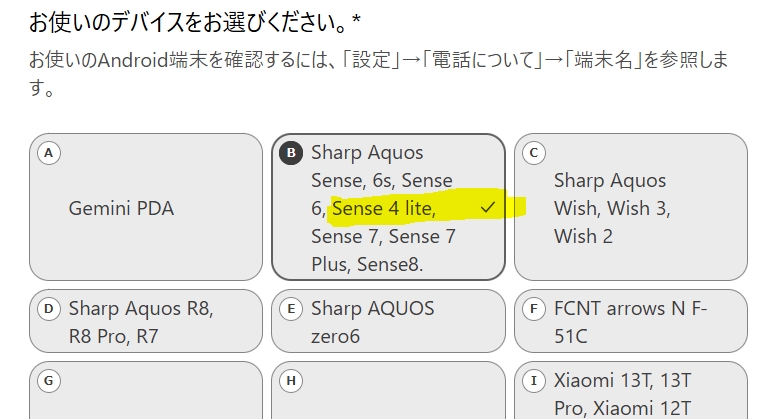
Task: Click the letter G key badge
Action: pos(47,381)
